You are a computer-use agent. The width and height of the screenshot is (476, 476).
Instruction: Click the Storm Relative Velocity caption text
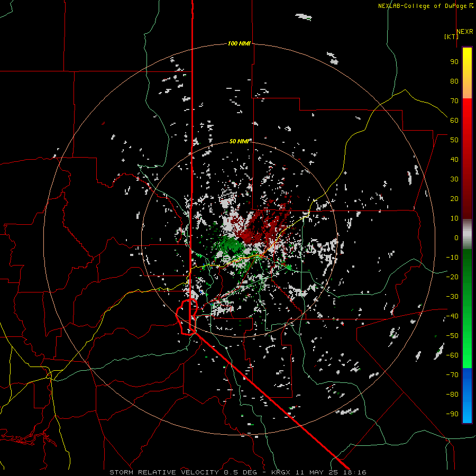(237, 472)
